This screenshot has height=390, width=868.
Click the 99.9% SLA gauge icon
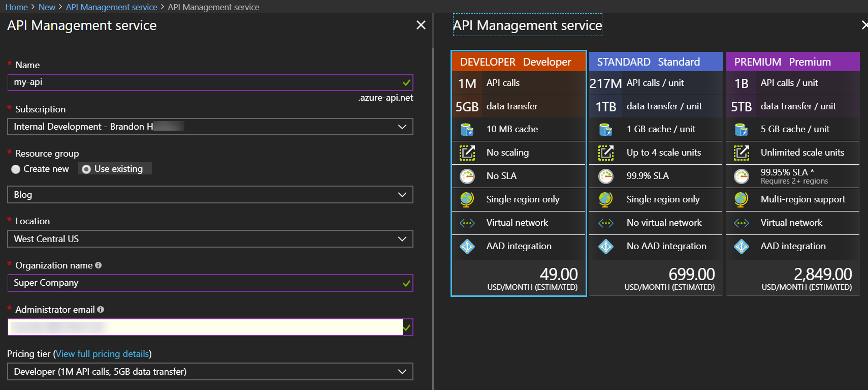tap(605, 176)
